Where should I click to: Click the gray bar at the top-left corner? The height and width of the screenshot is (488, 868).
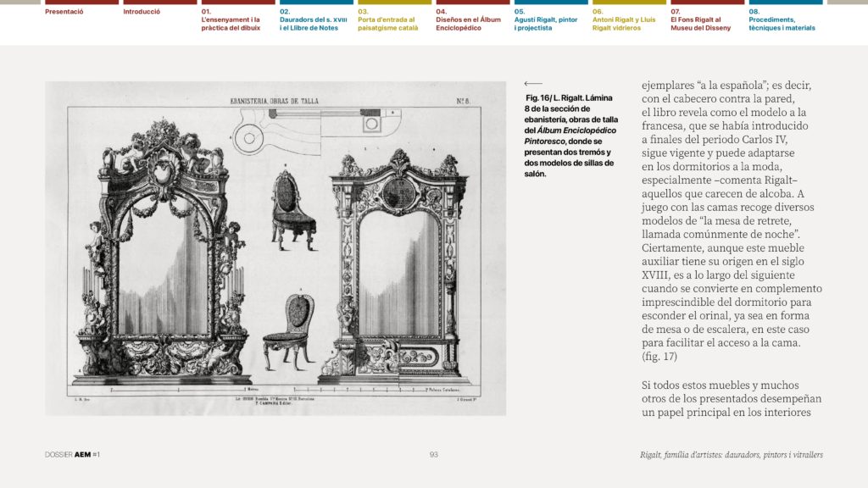pos(20,2)
